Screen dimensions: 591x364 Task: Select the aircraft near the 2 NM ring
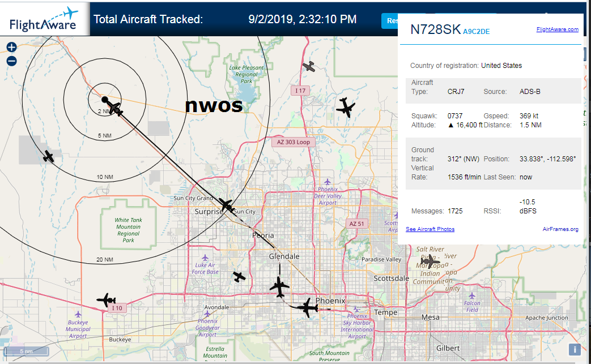[x=116, y=109]
